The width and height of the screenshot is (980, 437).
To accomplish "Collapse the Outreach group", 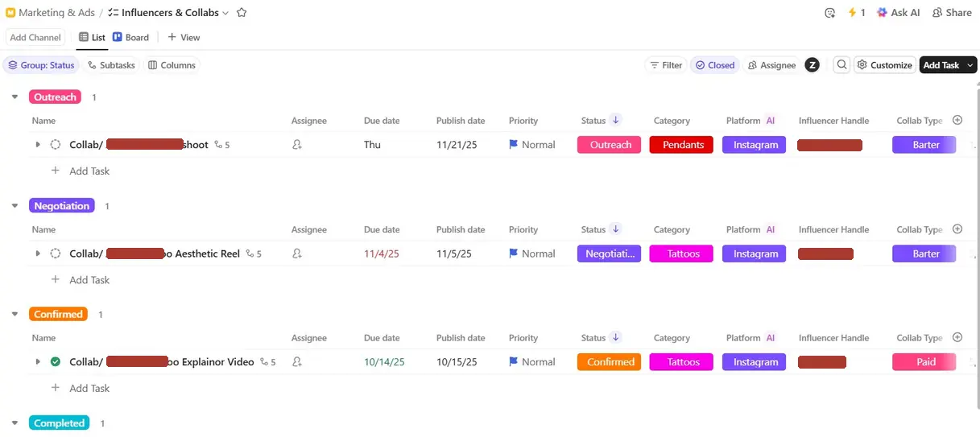I will (x=14, y=97).
